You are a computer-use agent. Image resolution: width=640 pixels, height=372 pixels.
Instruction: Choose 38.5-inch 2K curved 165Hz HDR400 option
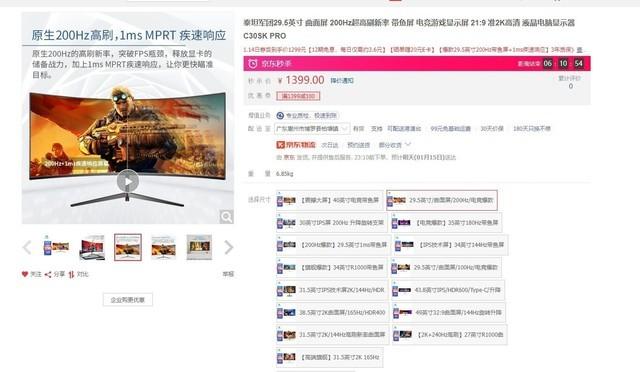coord(333,313)
